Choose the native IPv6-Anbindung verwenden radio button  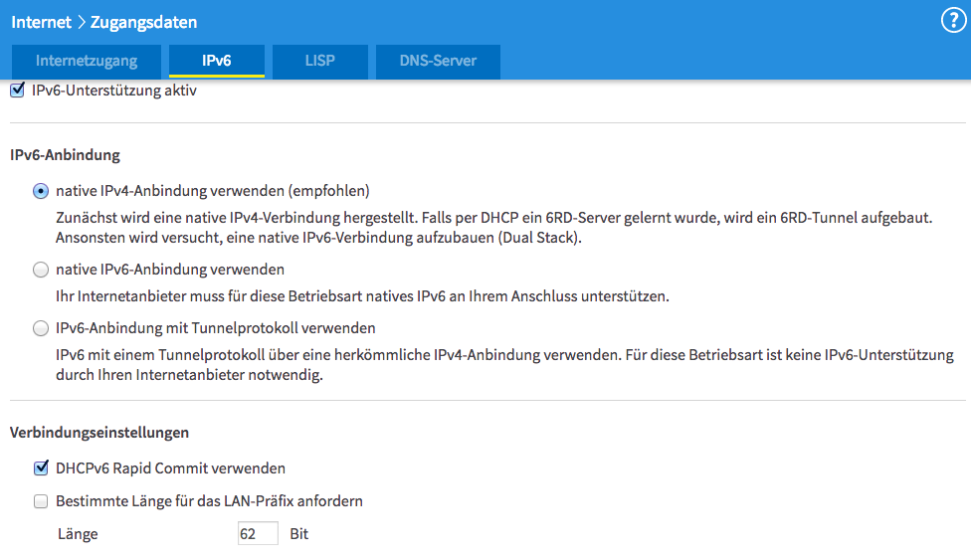pyautogui.click(x=41, y=270)
